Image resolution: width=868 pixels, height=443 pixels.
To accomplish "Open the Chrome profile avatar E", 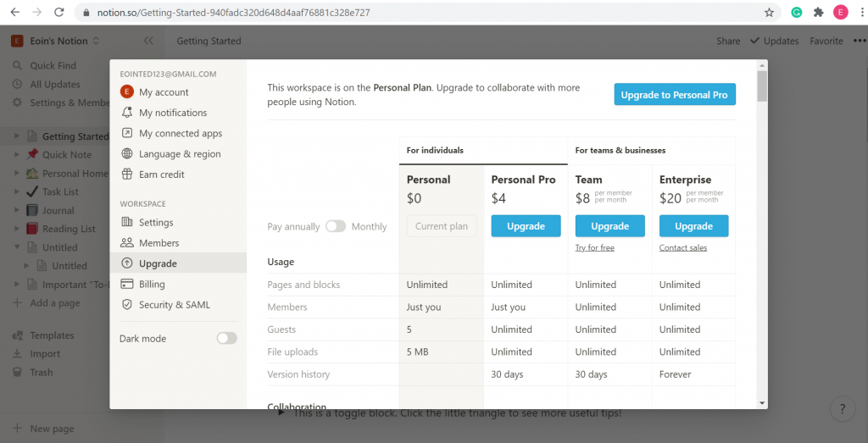I will pyautogui.click(x=840, y=12).
